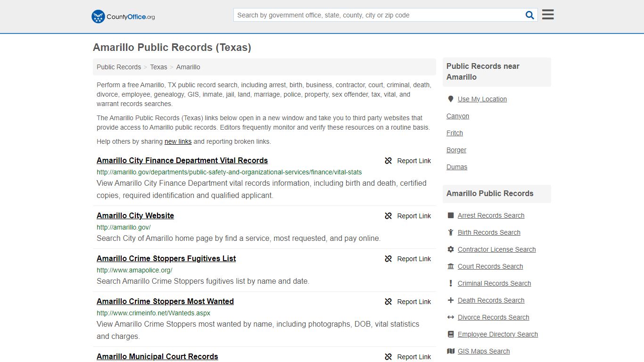644x362 pixels.
Task: Click the Employee Directory Search book icon
Action: [x=451, y=334]
